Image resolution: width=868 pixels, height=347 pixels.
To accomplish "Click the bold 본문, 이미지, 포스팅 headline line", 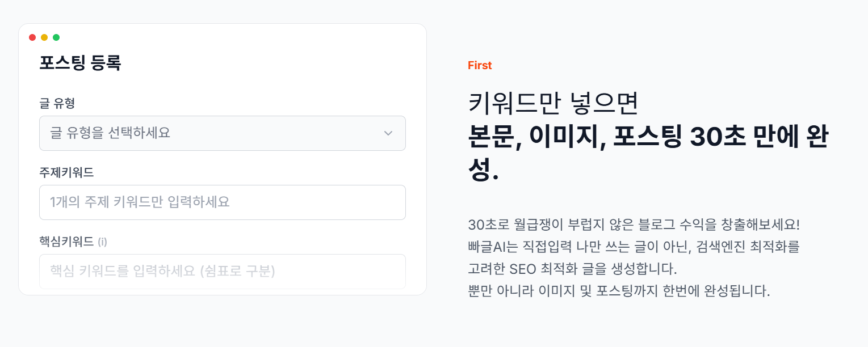I will [649, 137].
